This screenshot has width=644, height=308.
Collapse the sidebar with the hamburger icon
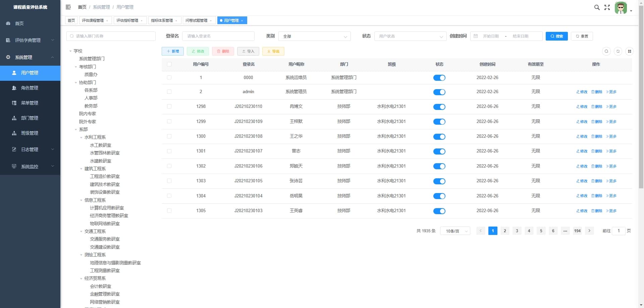[x=68, y=7]
